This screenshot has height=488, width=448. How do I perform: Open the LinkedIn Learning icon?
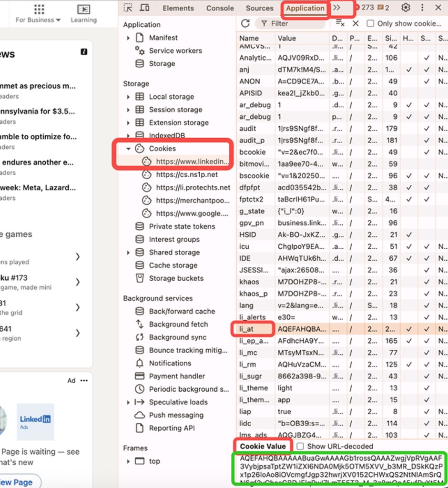(x=83, y=10)
